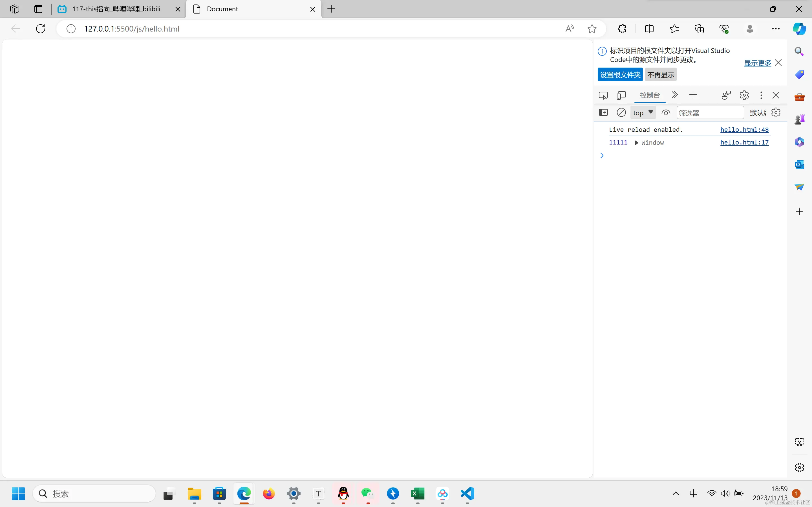The width and height of the screenshot is (812, 507).
Task: Click the 设置根文件夹 button
Action: (x=620, y=75)
